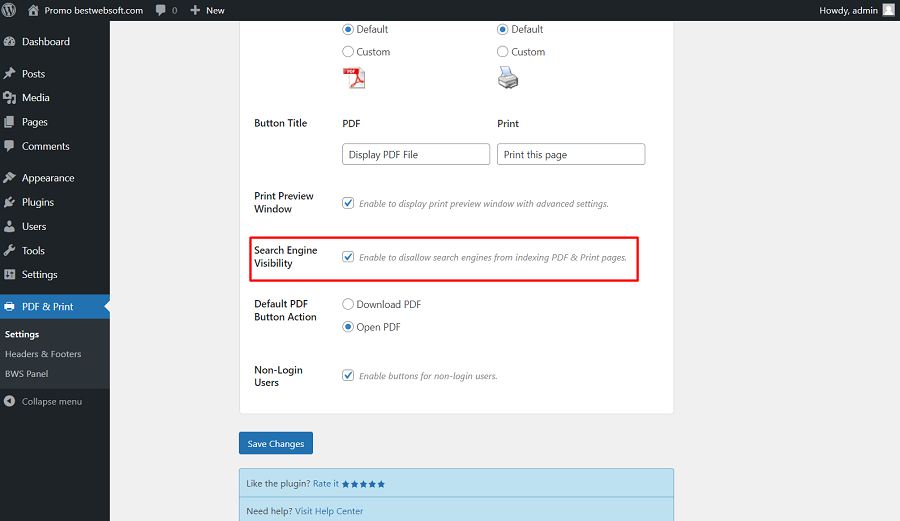This screenshot has height=521, width=900.
Task: Click the Print this page title field
Action: [x=571, y=154]
